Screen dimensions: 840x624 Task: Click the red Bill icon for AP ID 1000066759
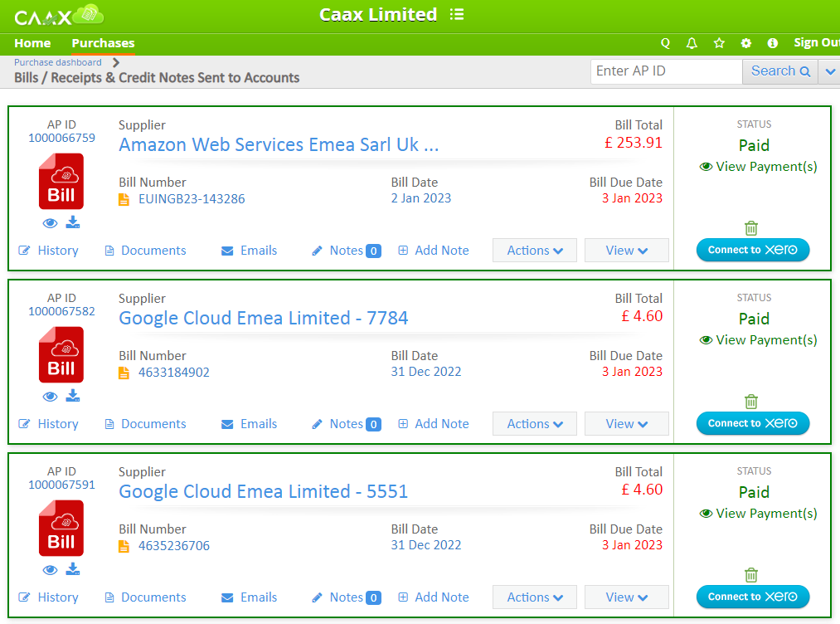point(61,181)
